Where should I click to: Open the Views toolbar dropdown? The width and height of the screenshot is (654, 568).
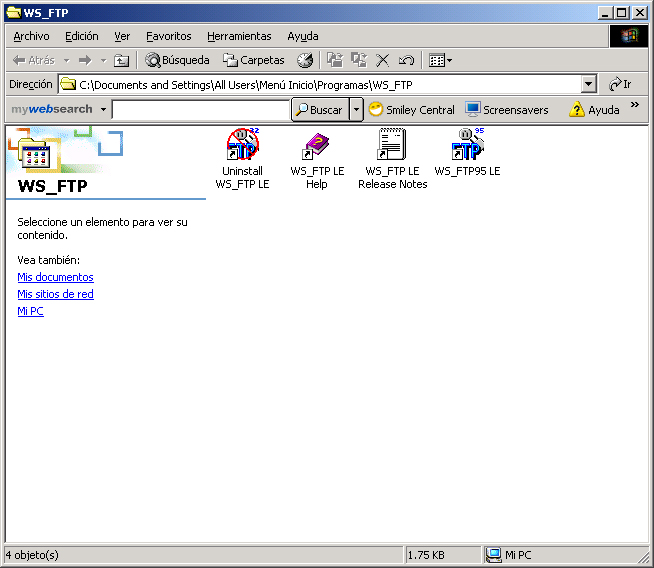pyautogui.click(x=440, y=60)
